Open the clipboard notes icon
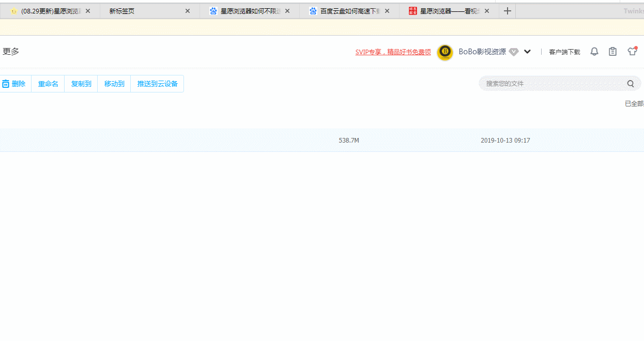This screenshot has height=341, width=644. click(x=612, y=52)
